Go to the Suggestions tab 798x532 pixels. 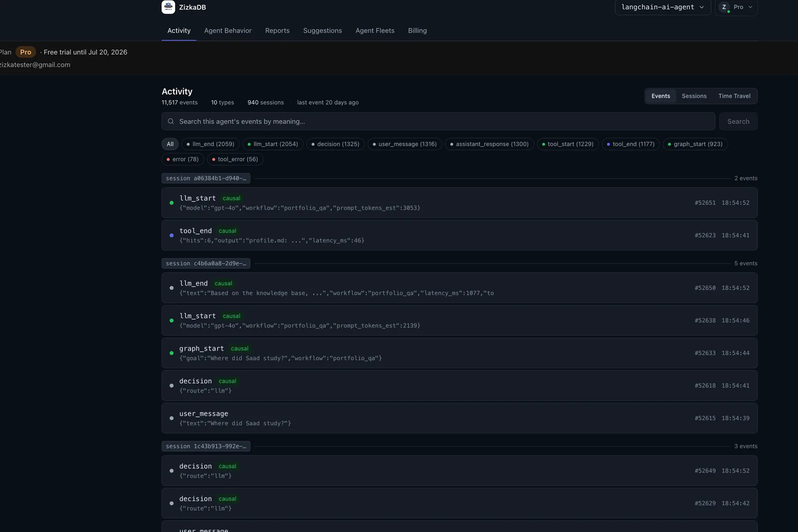[x=323, y=31]
